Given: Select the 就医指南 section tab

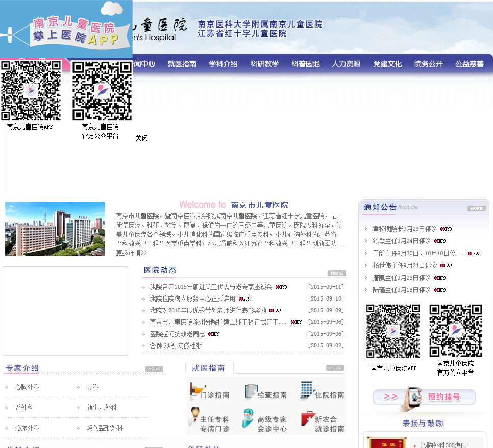Looking at the screenshot, I should click(x=209, y=368).
